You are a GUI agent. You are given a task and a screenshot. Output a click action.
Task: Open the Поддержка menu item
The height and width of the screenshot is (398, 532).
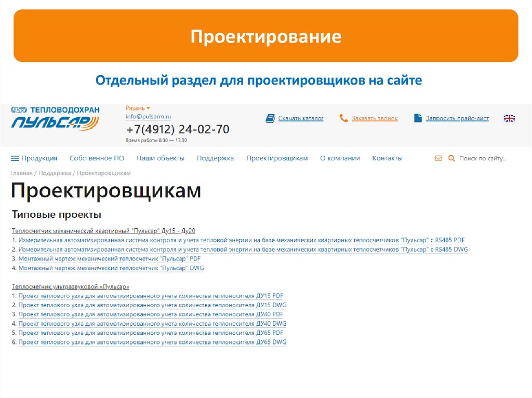pos(216,158)
